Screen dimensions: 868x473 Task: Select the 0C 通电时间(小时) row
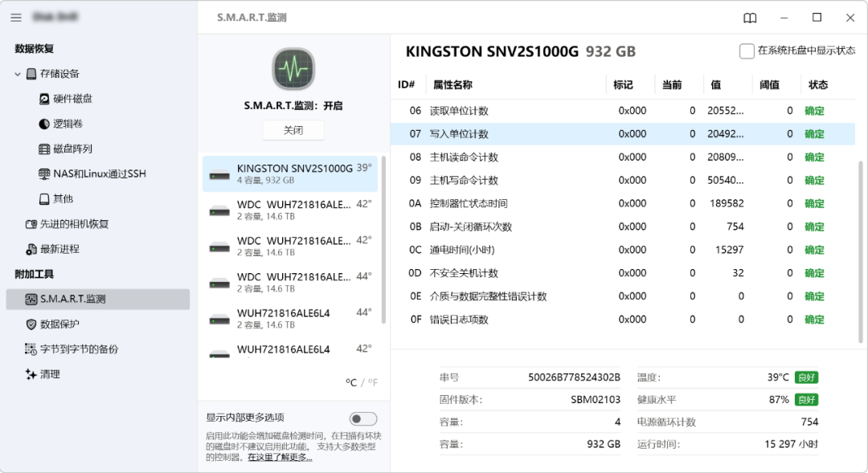(x=623, y=250)
